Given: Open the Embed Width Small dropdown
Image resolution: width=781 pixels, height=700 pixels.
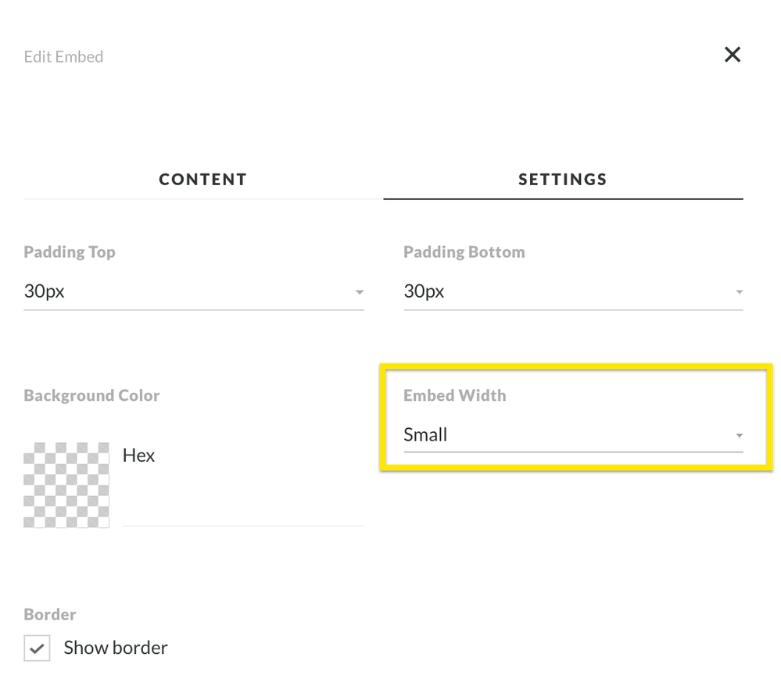Looking at the screenshot, I should 563,435.
